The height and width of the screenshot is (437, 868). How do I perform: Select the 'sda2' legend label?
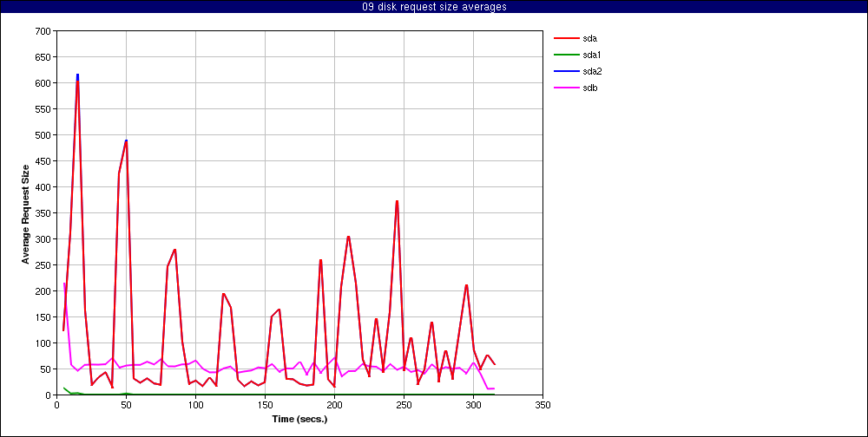click(592, 71)
